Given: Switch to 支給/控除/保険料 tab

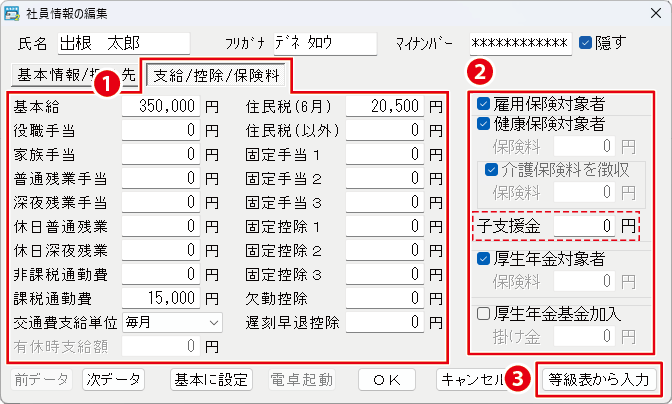Looking at the screenshot, I should point(218,74).
